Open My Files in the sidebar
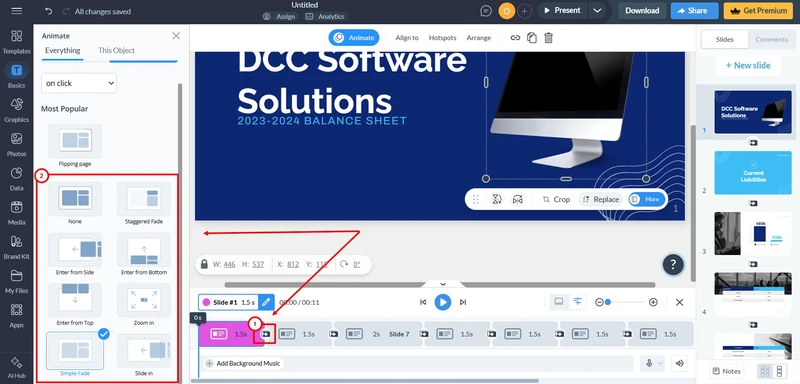 [x=16, y=280]
